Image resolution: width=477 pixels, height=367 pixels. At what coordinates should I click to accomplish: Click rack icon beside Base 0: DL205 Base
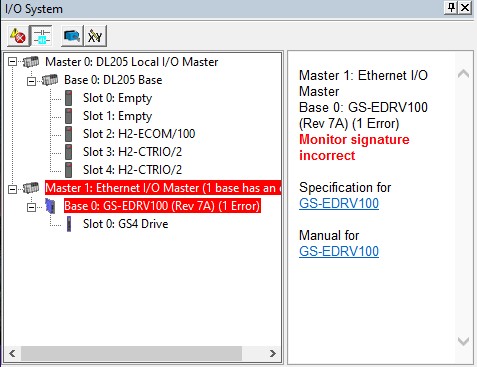(50, 80)
